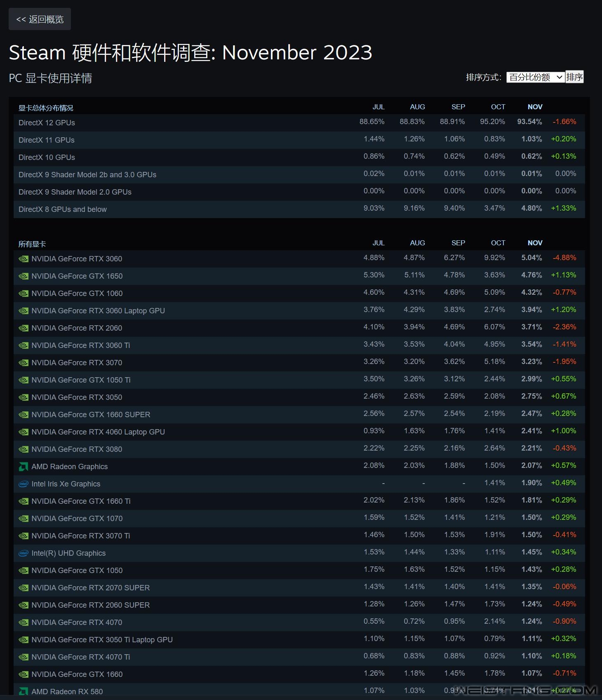602x700 pixels.
Task: Click NVIDIA icon beside RTX 4070 row
Action: (24, 622)
